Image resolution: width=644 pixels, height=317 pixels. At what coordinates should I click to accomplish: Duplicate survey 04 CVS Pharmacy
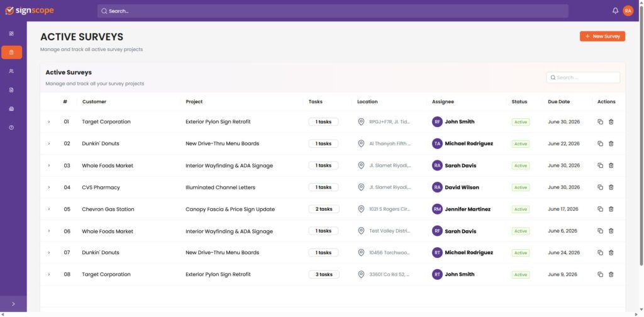[600, 187]
